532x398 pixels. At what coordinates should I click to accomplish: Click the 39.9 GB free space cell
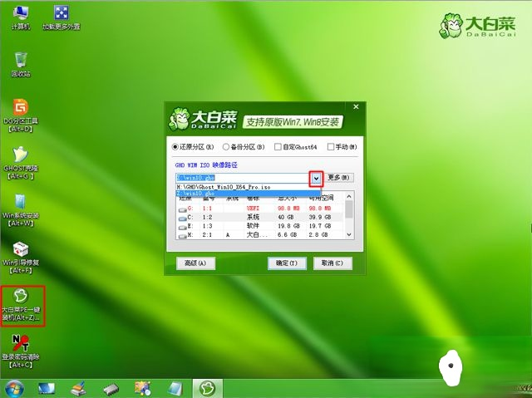[319, 217]
